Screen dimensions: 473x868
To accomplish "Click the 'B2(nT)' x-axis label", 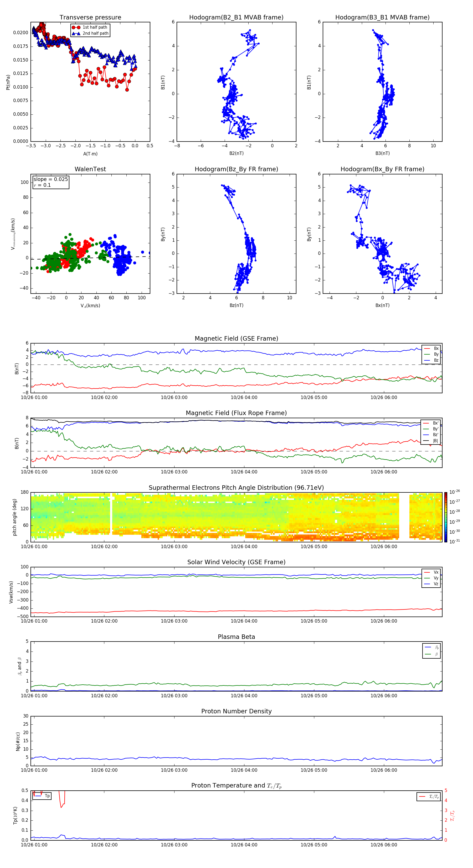I will [236, 153].
